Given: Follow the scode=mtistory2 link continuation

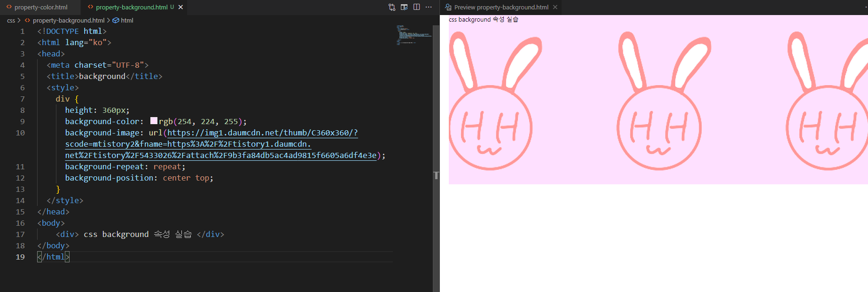Looking at the screenshot, I should tap(188, 144).
